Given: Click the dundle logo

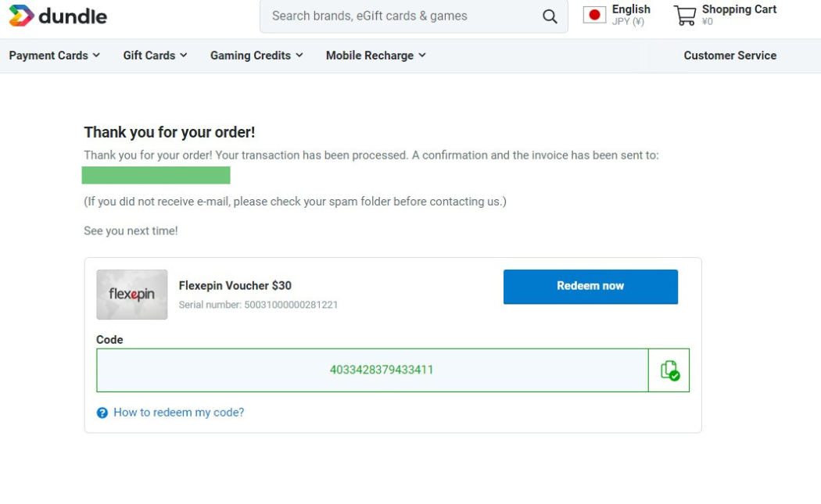Looking at the screenshot, I should pos(58,16).
